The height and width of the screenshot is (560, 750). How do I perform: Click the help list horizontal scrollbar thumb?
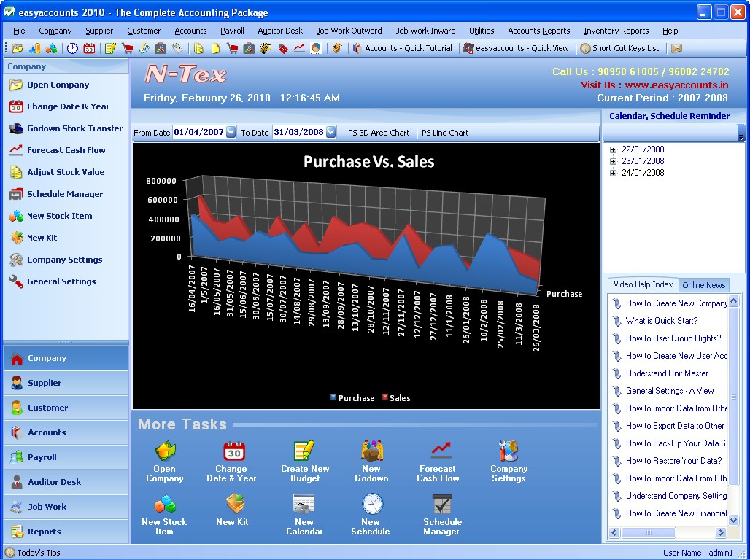pyautogui.click(x=649, y=532)
